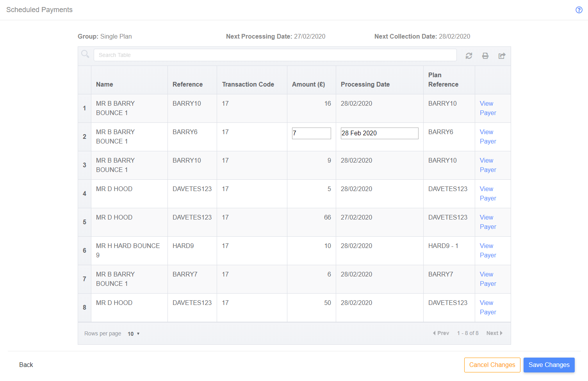The height and width of the screenshot is (381, 588).
Task: Go to Next page
Action: pyautogui.click(x=495, y=333)
